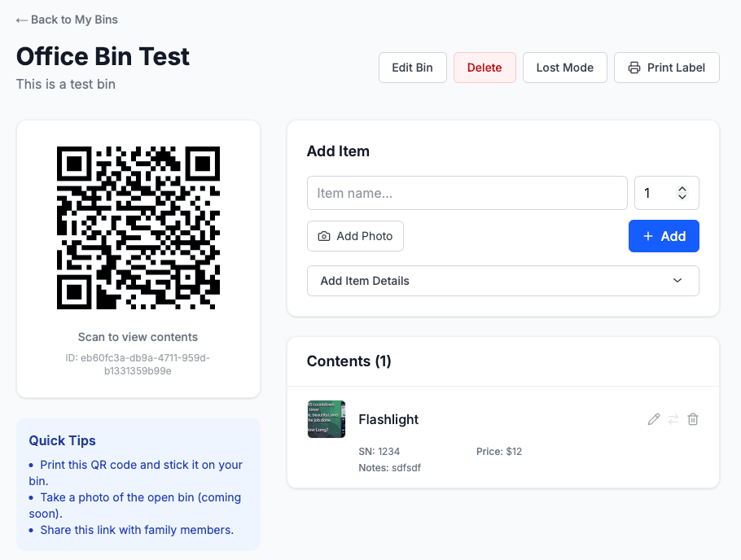
Task: Click the share with family members tip
Action: click(135, 530)
